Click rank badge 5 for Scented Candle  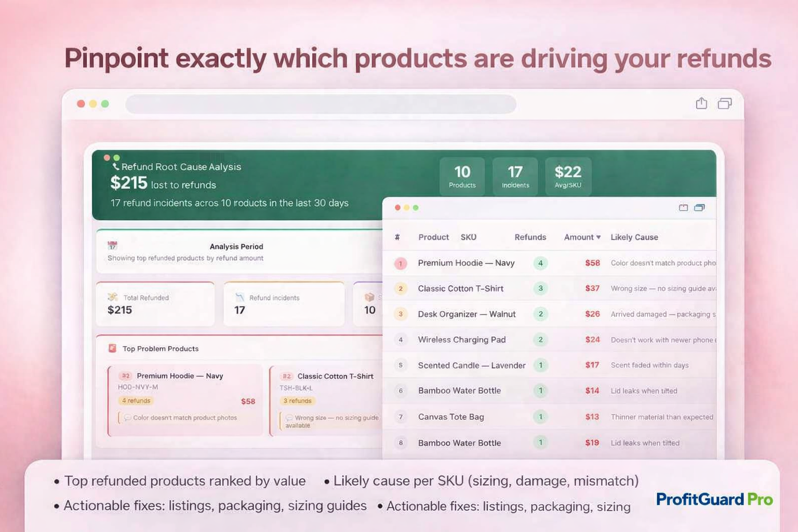[400, 365]
